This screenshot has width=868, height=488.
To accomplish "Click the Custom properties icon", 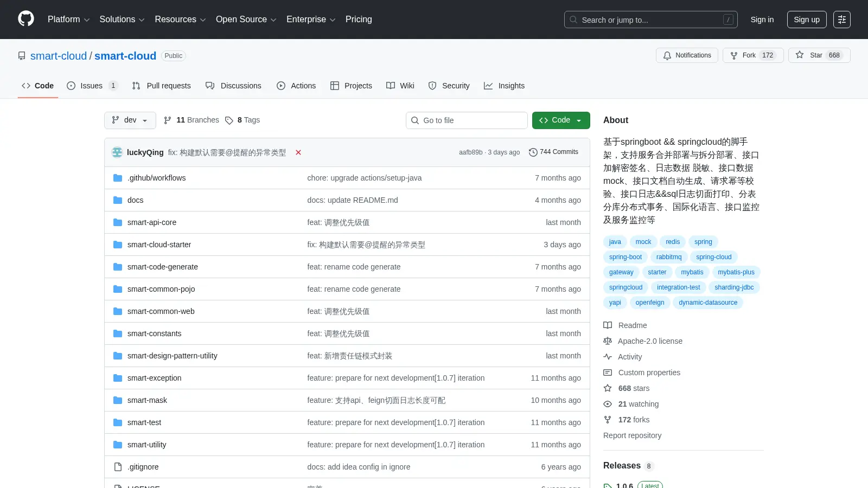I will coord(608,373).
